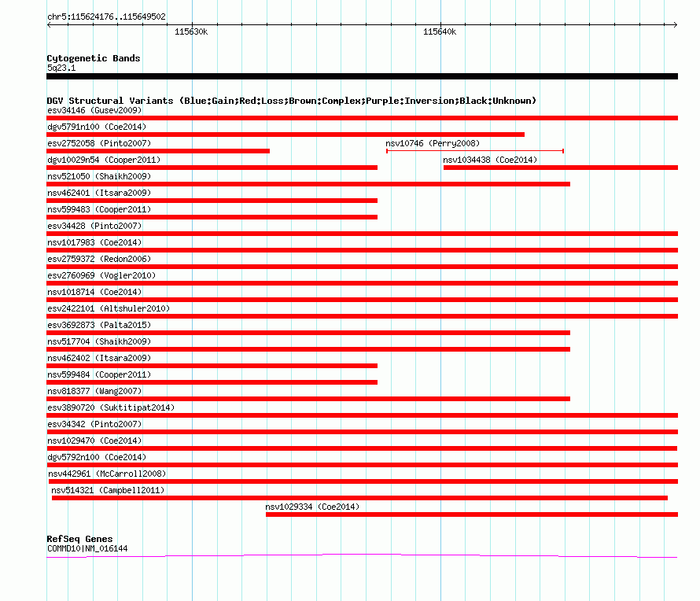Click the red bar under esv2752058

click(158, 151)
